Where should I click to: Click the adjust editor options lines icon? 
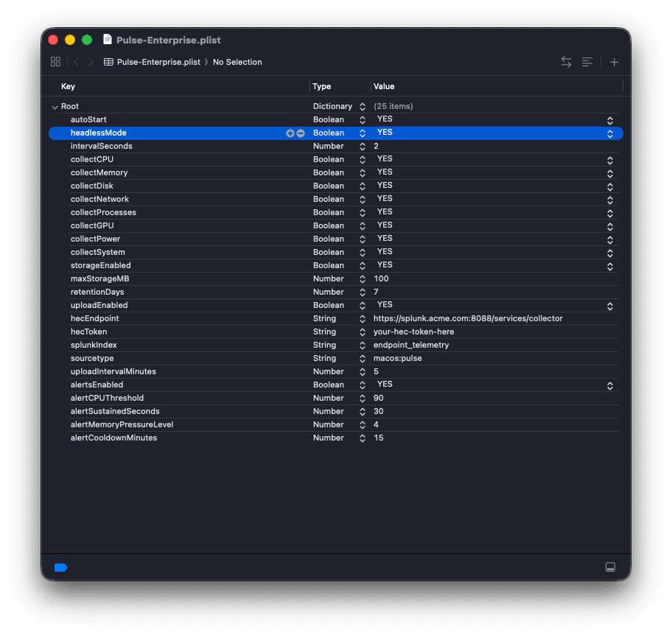pos(587,62)
